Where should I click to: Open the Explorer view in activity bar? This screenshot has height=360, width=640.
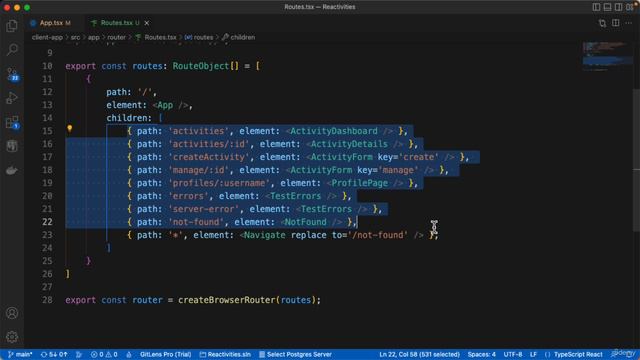[12, 26]
